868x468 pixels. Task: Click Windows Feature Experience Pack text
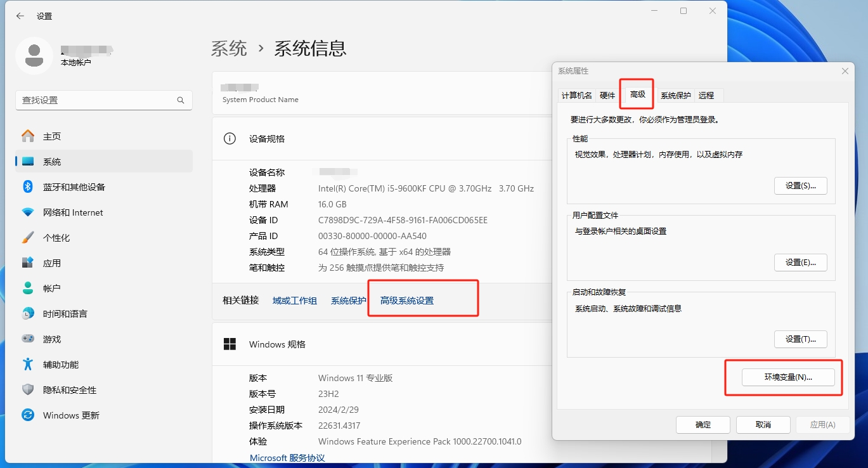point(420,441)
